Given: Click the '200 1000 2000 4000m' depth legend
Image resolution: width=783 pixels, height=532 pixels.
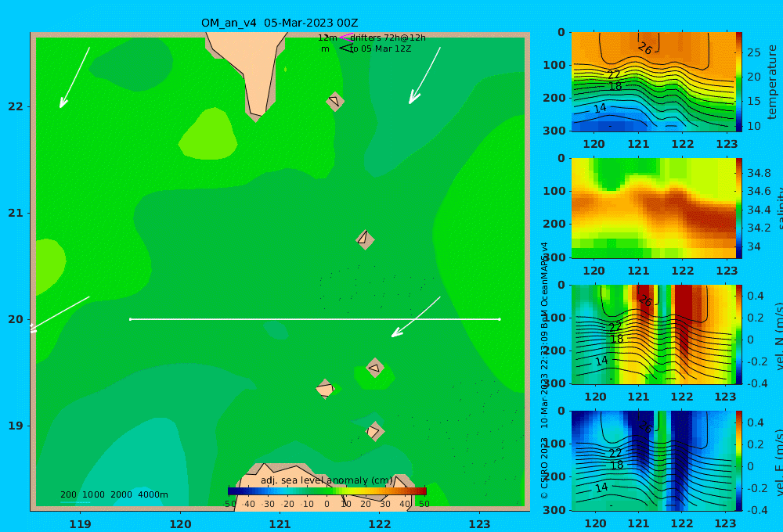Looking at the screenshot, I should (x=114, y=494).
